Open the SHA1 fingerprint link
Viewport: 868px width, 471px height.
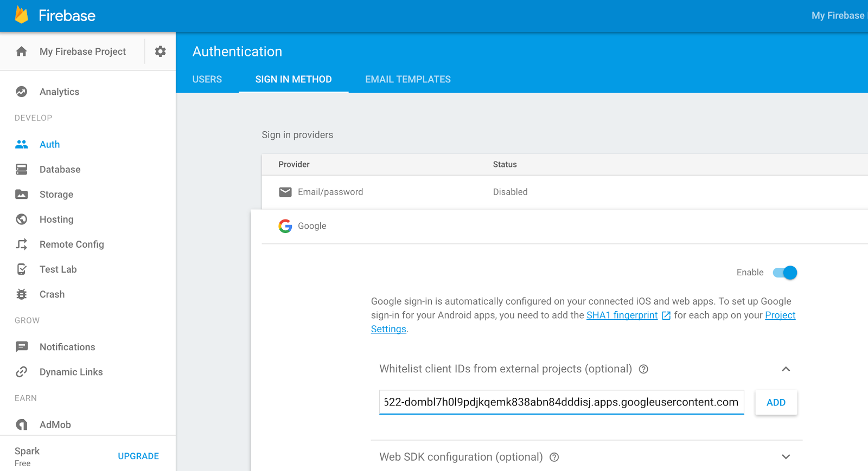(622, 315)
